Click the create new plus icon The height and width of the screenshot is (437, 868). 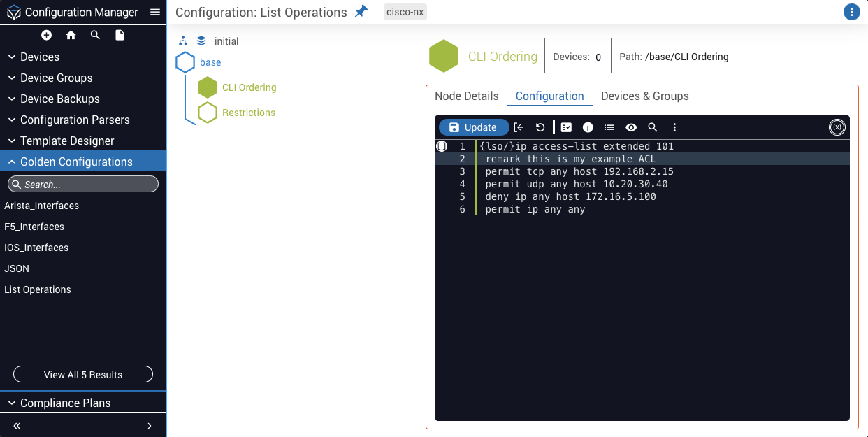pos(46,35)
